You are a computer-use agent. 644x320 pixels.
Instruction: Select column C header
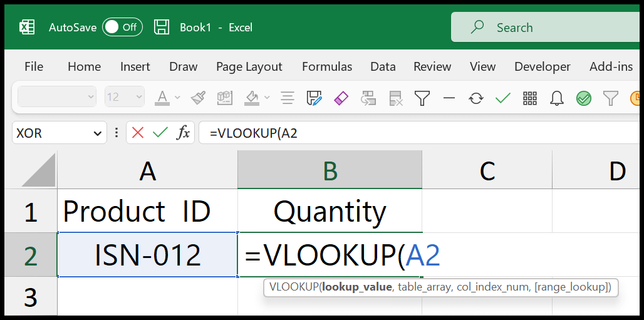487,170
